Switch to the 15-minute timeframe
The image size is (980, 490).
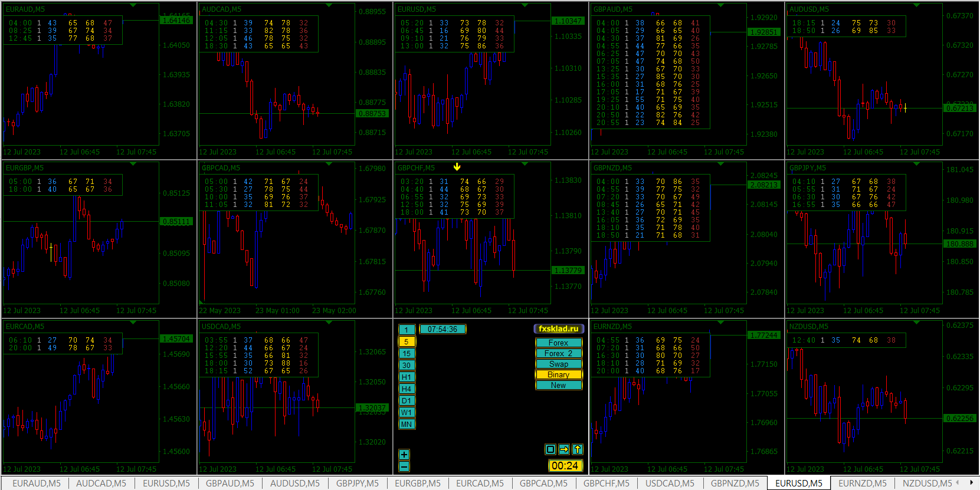click(407, 354)
